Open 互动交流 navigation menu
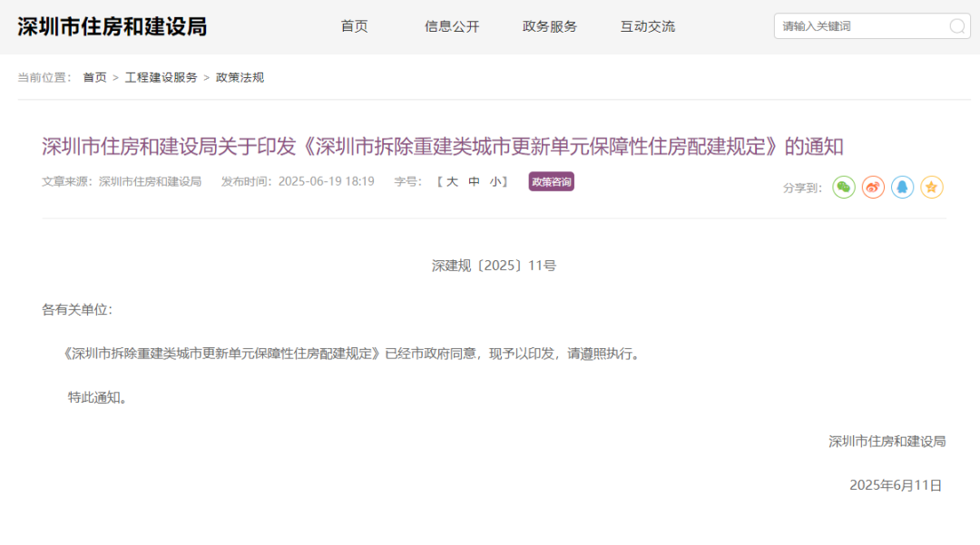Viewport: 980px width, 545px height. pos(648,26)
